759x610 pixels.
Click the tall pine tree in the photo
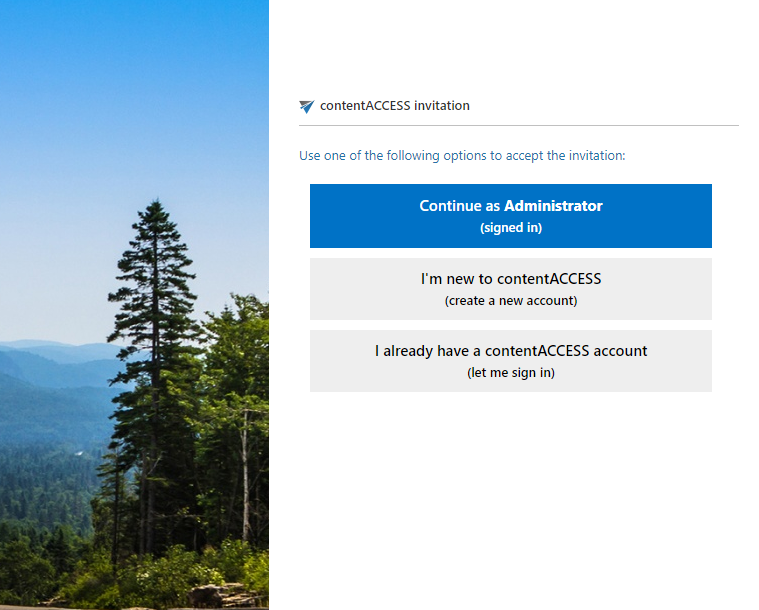click(x=154, y=339)
